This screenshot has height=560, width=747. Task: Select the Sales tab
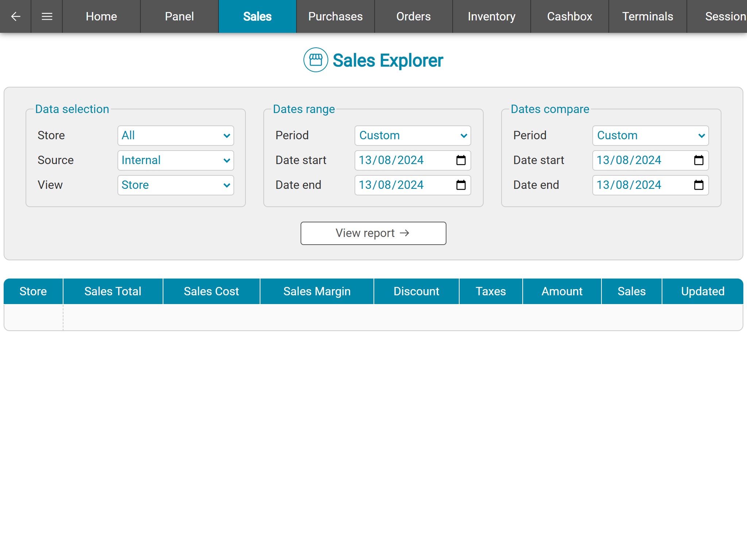[x=258, y=16]
